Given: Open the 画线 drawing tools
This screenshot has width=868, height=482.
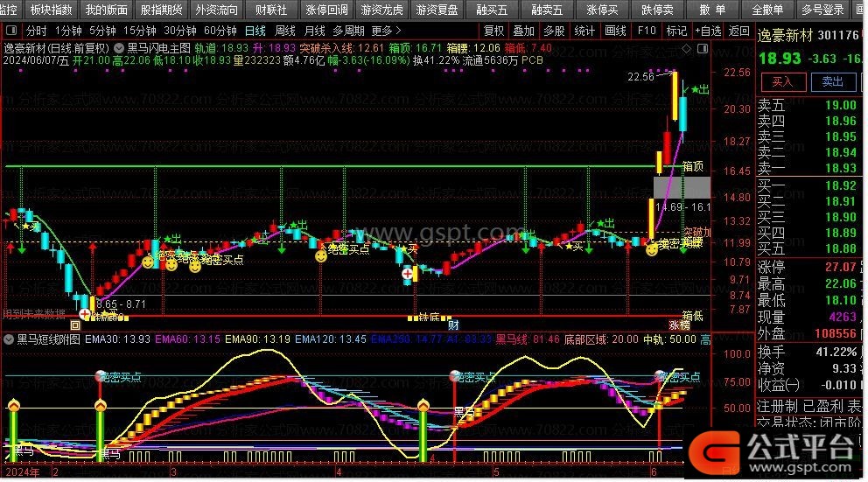Looking at the screenshot, I should tap(616, 31).
